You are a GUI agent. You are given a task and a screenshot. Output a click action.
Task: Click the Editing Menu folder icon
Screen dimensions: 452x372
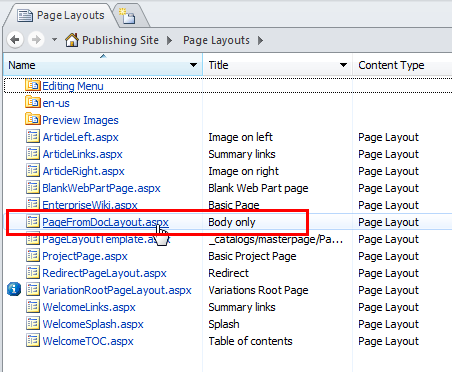[x=33, y=85]
